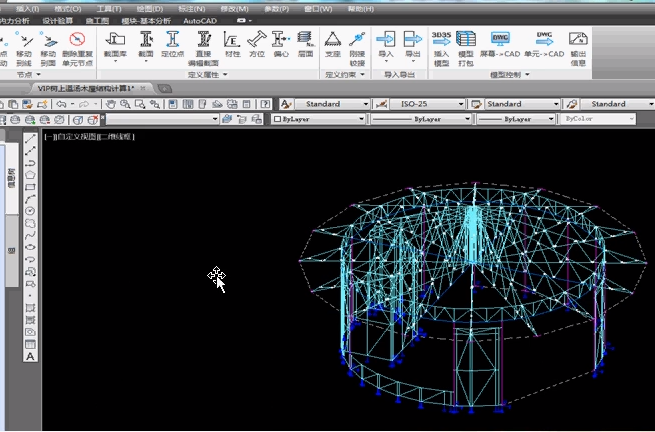This screenshot has width=655, height=432.
Task: Click 插入模型 3D3S insert model
Action: click(x=442, y=48)
